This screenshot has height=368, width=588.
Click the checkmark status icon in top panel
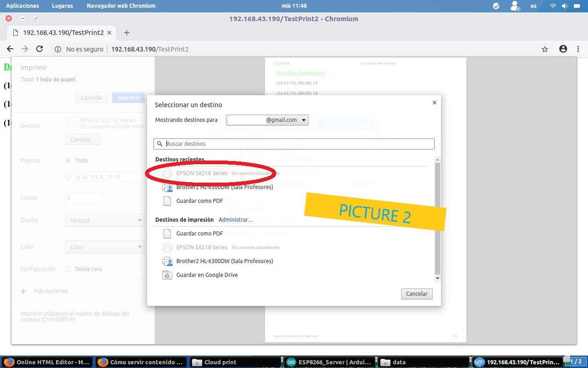[496, 6]
